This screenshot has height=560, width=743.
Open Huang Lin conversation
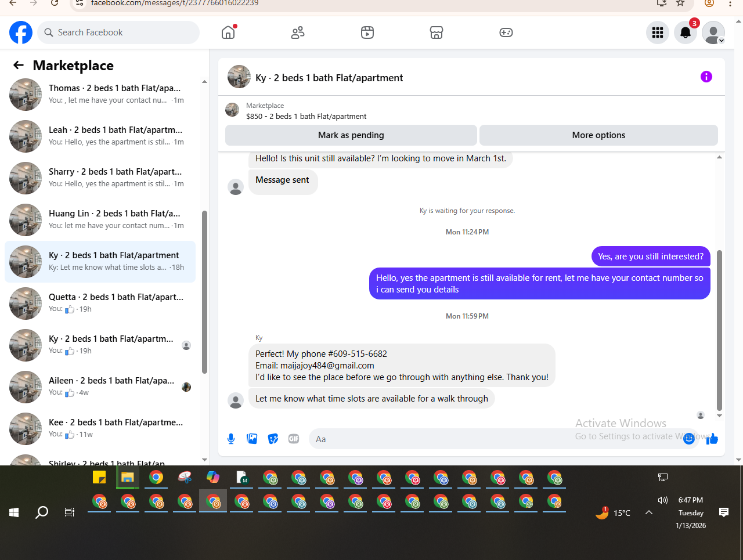click(x=100, y=220)
